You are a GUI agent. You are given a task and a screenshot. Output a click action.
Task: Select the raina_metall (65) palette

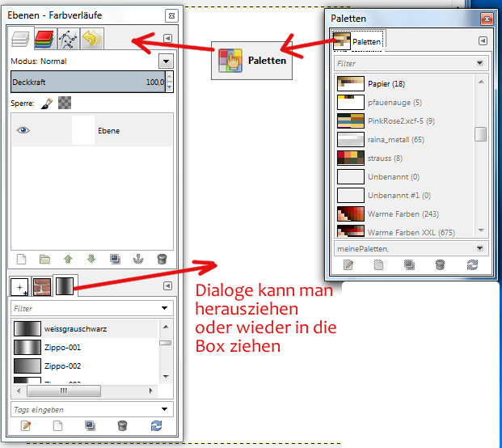coord(405,140)
